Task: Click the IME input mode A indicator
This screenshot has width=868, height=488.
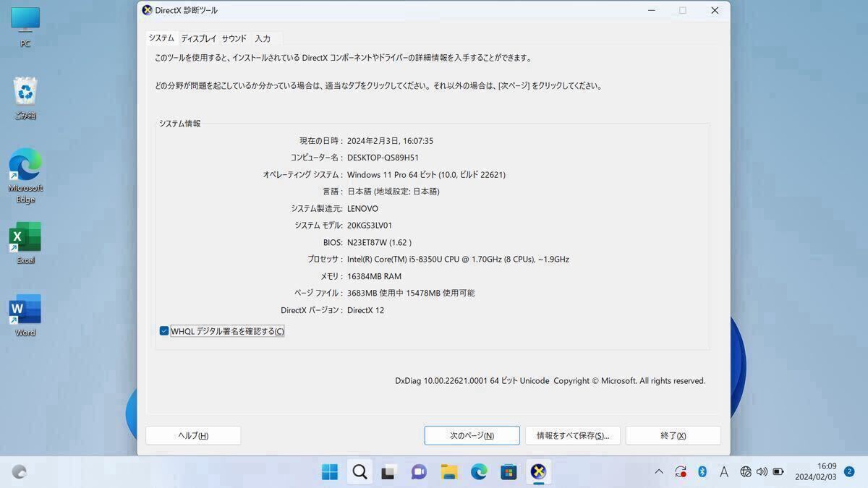Action: click(723, 471)
